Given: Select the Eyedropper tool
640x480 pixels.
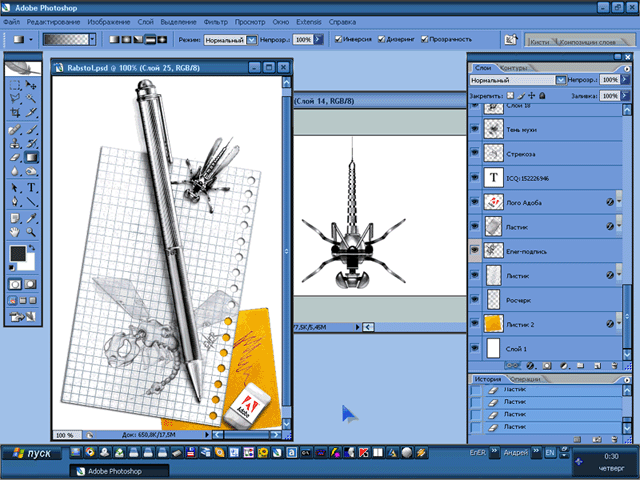Looking at the screenshot, I should point(31,218).
